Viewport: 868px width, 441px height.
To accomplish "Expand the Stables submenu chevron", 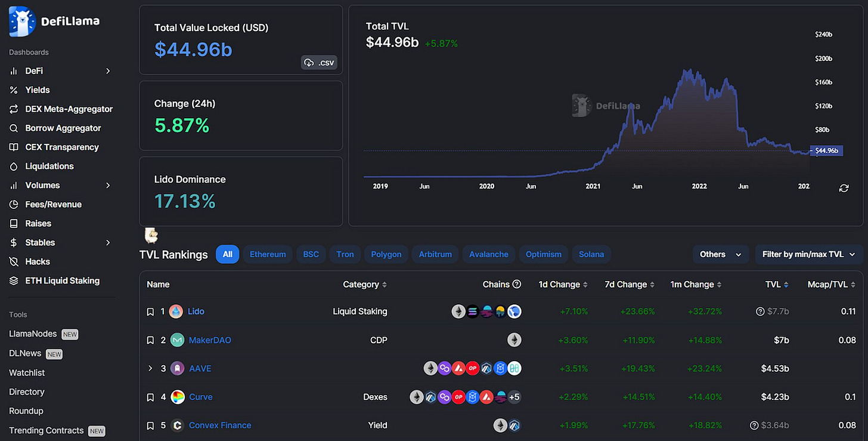I will tap(108, 243).
